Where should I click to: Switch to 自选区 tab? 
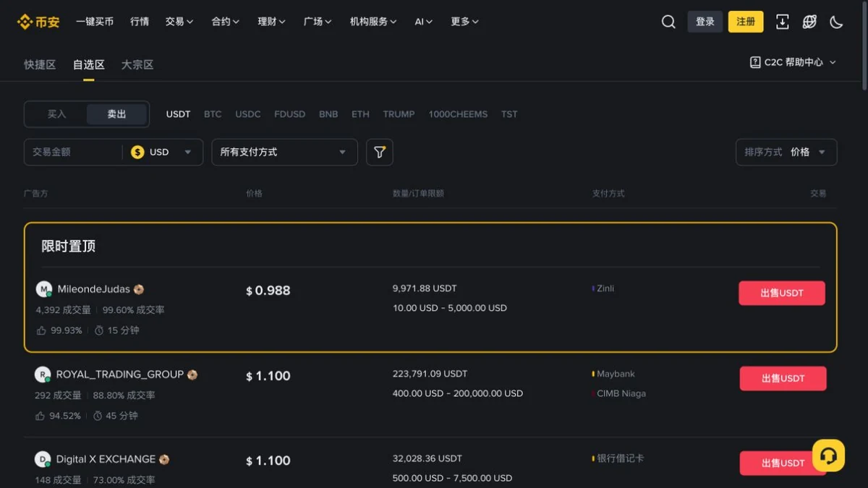(x=89, y=64)
